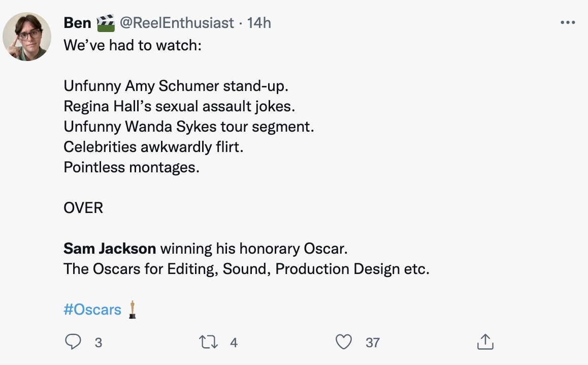Click the Oscar statuette emoji after the hashtag

pyautogui.click(x=133, y=310)
